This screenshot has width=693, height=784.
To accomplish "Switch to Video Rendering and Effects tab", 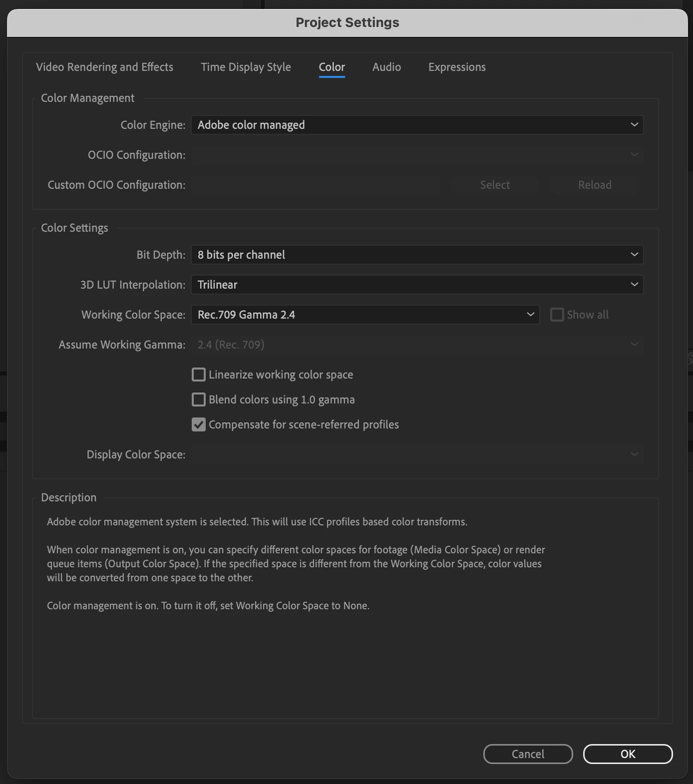I will click(x=104, y=67).
